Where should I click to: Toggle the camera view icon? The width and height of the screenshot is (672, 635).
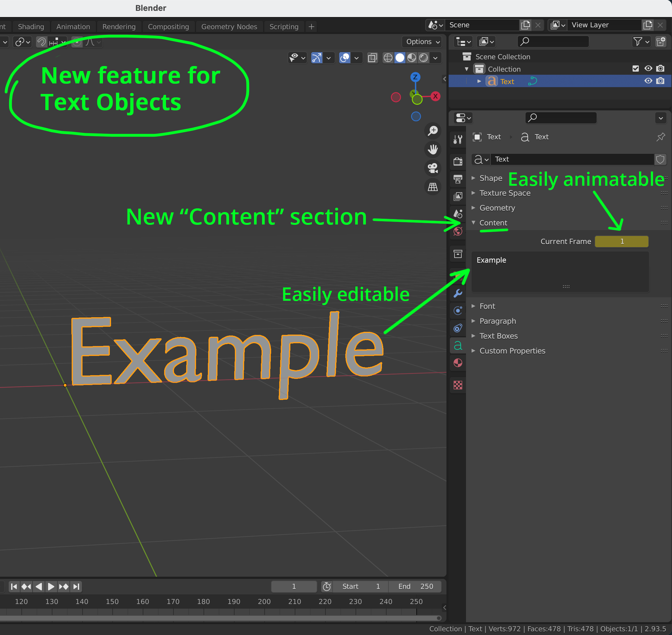[433, 168]
